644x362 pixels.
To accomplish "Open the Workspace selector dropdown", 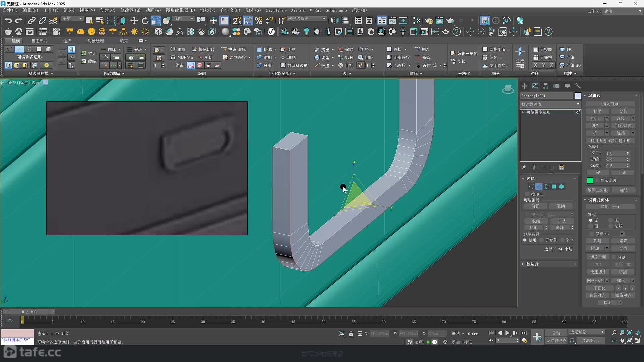I will point(623,11).
